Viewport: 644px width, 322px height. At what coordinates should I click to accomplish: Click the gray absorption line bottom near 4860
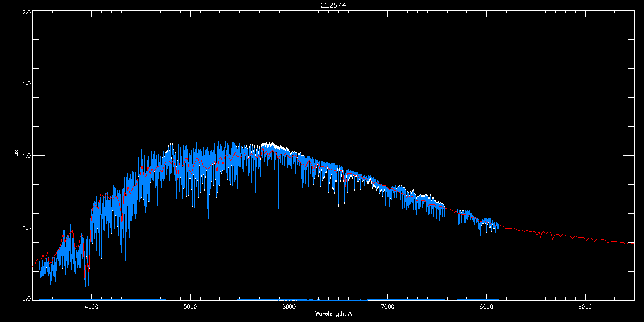tap(177, 250)
